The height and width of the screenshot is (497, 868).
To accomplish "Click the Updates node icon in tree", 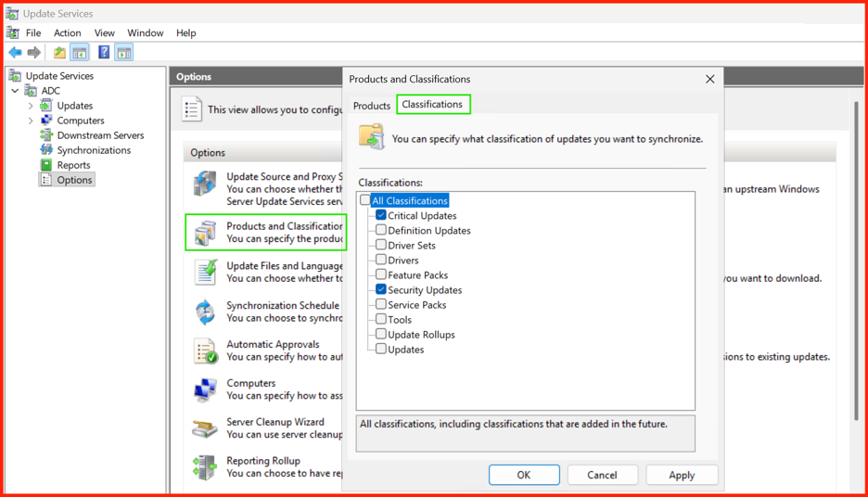I will [x=46, y=105].
